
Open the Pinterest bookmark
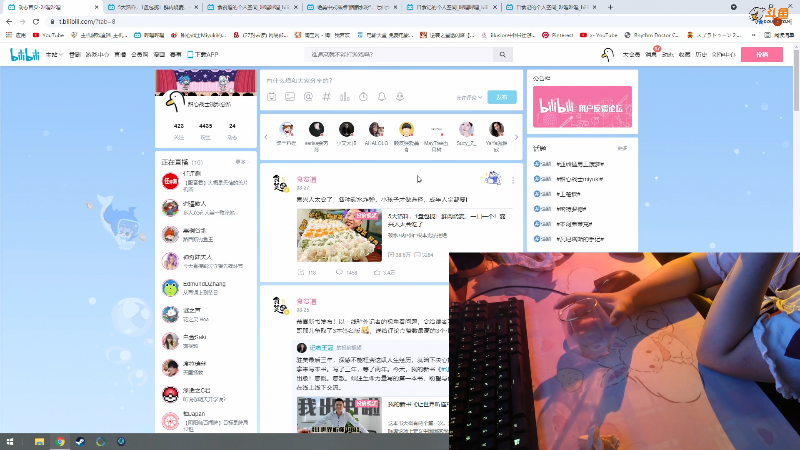click(x=558, y=35)
